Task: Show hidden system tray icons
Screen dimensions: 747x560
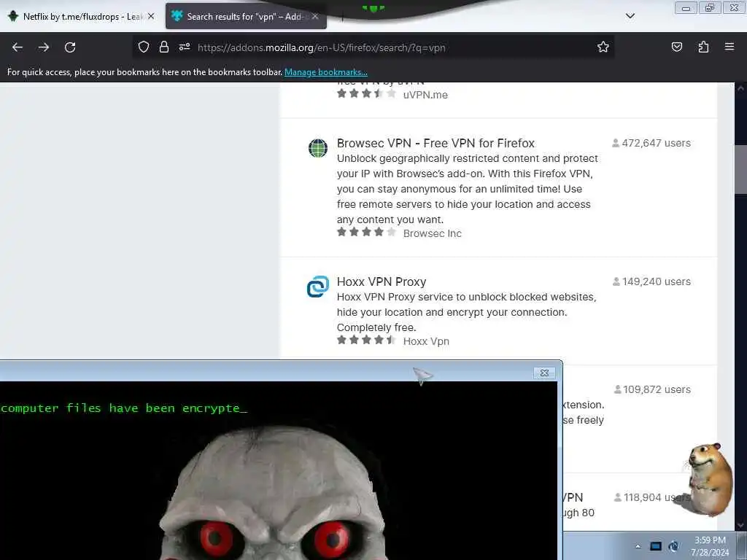Action: point(638,546)
